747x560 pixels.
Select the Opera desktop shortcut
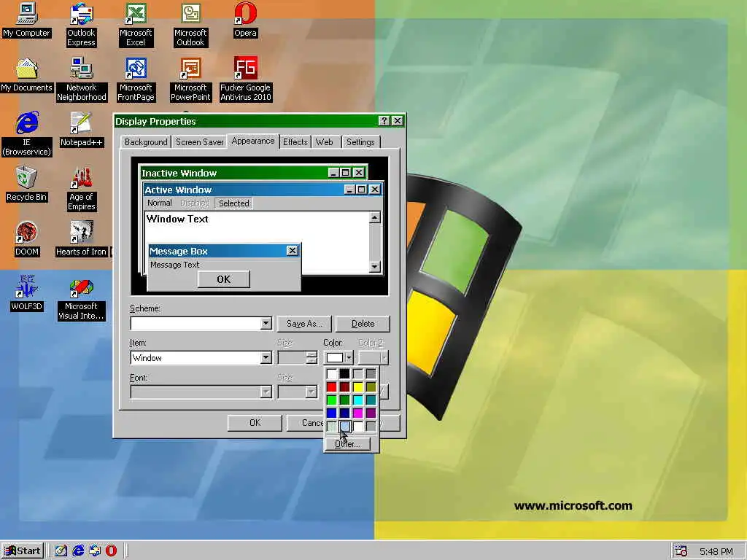(245, 20)
